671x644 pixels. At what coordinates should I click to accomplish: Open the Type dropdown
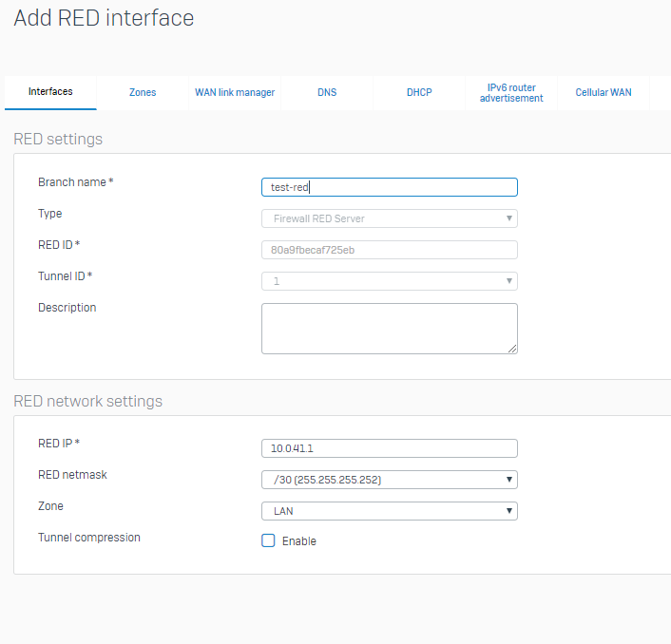pos(389,218)
